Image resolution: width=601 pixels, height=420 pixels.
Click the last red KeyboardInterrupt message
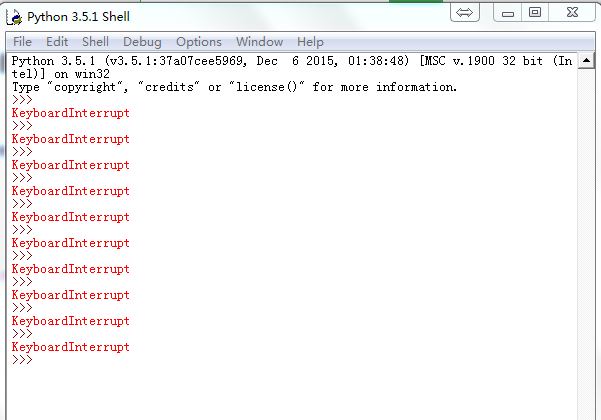(70, 347)
